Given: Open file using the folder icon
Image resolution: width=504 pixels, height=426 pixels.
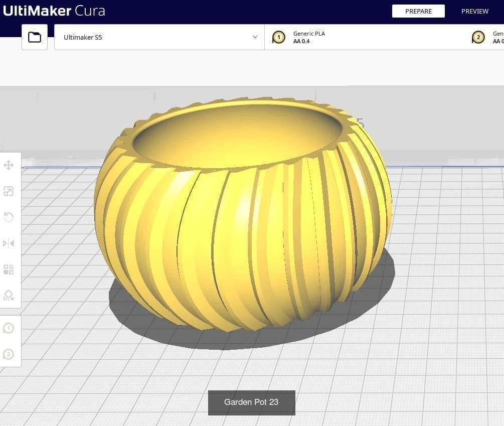Looking at the screenshot, I should click(x=35, y=37).
